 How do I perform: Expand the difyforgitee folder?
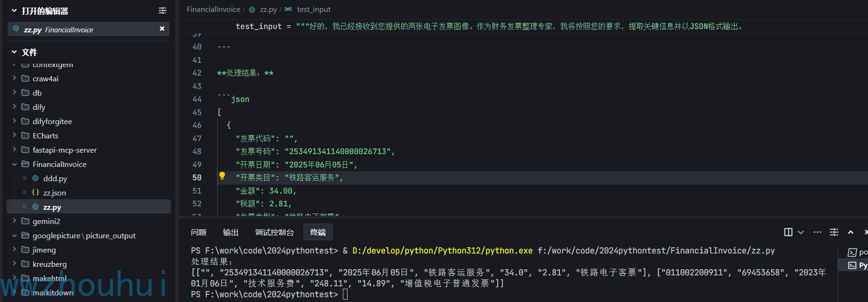coord(14,121)
